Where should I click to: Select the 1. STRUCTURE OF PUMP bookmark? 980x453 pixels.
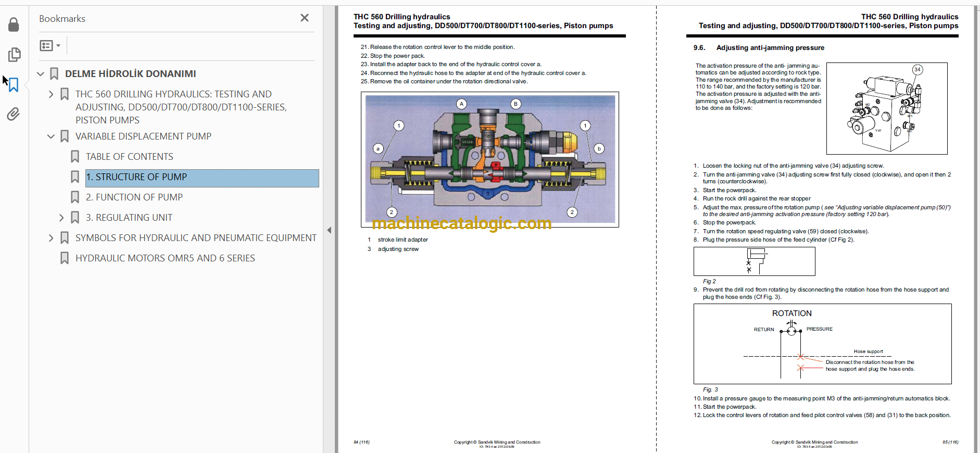[202, 178]
